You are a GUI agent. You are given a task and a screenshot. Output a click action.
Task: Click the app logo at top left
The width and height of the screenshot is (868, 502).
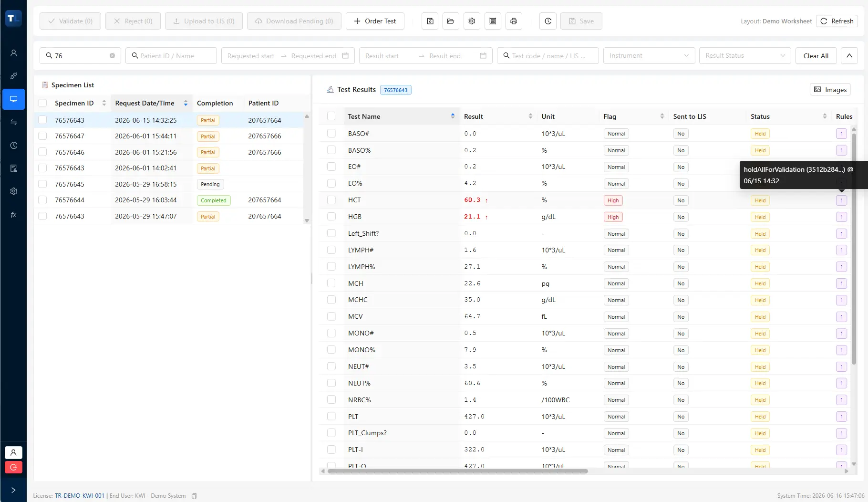pos(13,19)
